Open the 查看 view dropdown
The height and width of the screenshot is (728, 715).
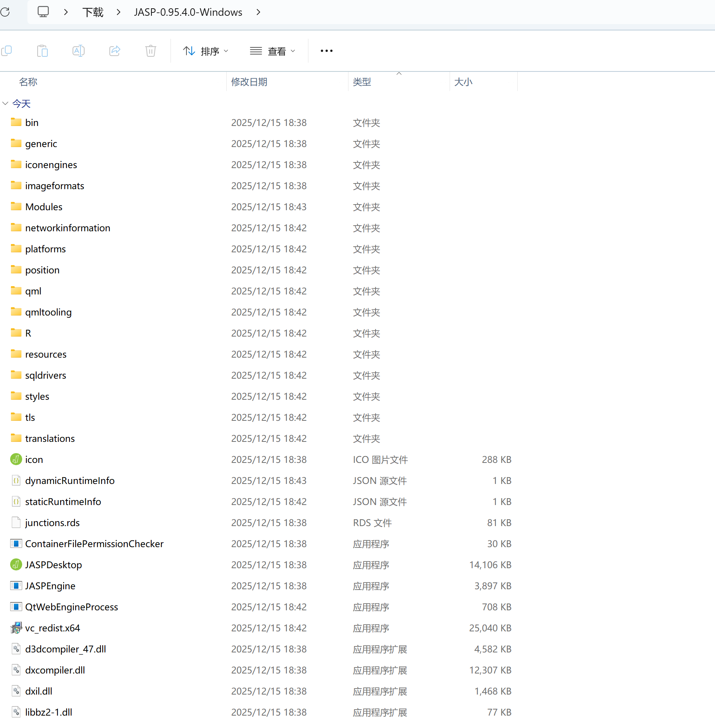coord(273,51)
